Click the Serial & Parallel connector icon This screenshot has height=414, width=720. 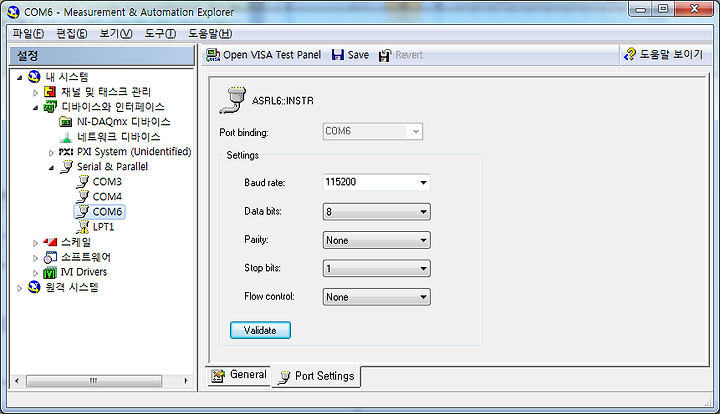[66, 167]
